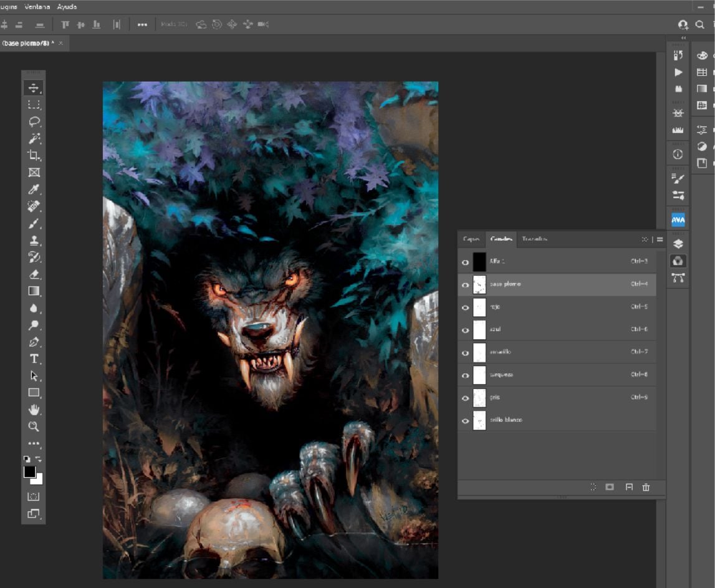Activate the Eyedropper tool
Image resolution: width=715 pixels, height=588 pixels.
pyautogui.click(x=34, y=190)
